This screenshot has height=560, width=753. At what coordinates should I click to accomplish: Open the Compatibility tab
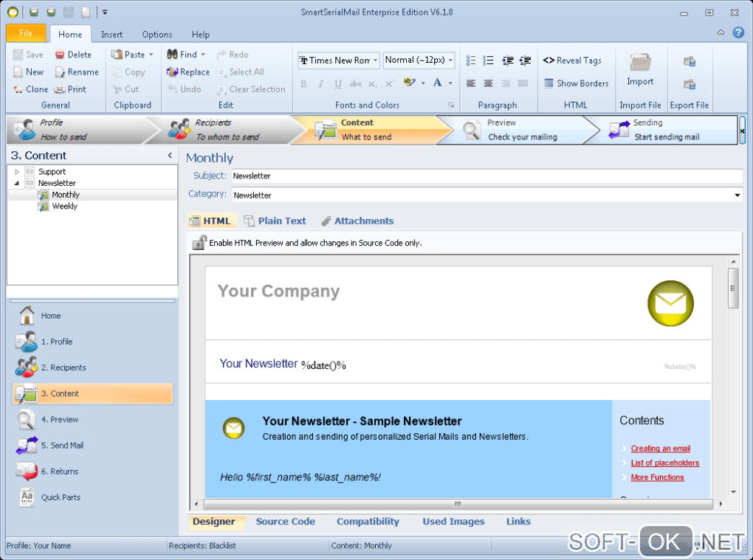pos(368,522)
